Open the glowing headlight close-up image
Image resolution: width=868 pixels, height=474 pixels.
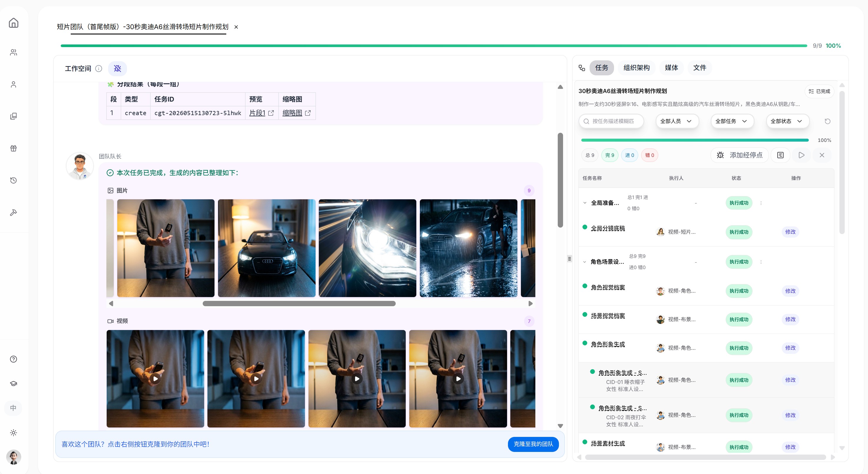pyautogui.click(x=367, y=248)
